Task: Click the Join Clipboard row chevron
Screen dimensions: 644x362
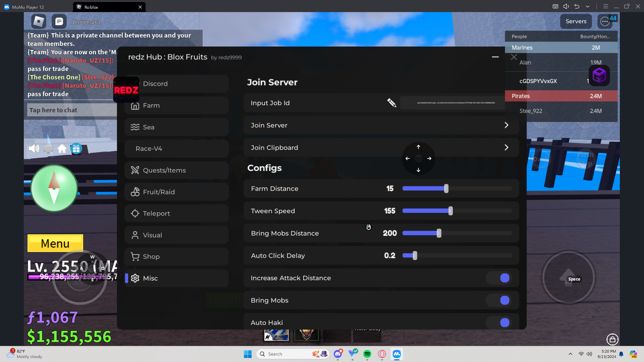Action: (x=506, y=147)
